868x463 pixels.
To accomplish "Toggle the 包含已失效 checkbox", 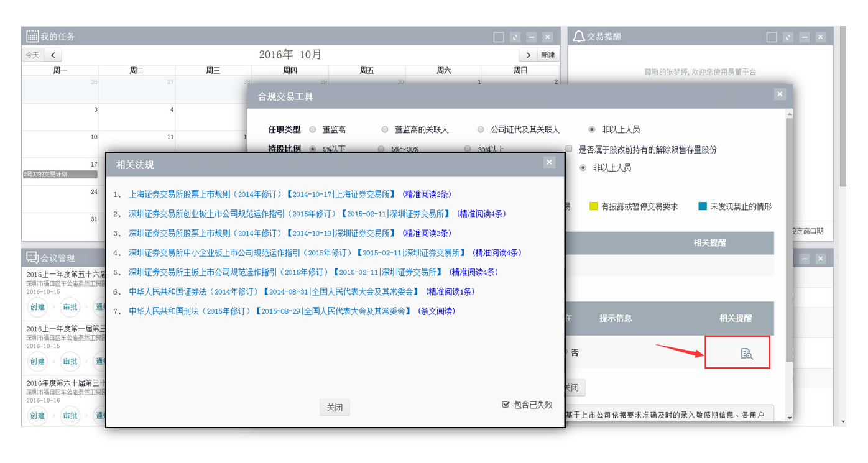I will click(x=506, y=405).
